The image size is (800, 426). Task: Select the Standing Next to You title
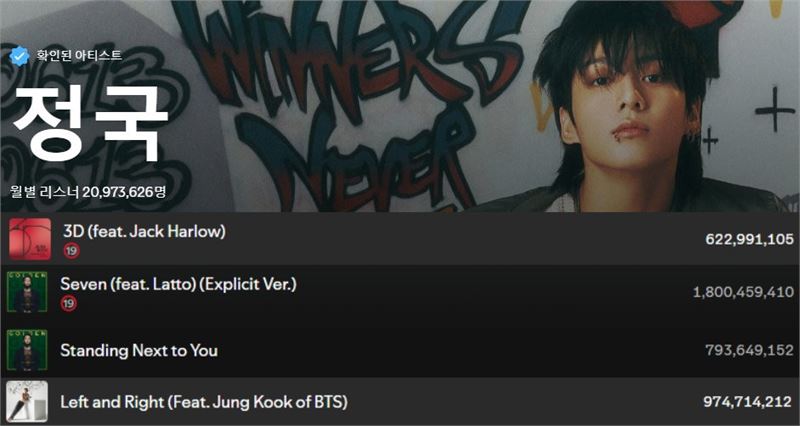(139, 350)
